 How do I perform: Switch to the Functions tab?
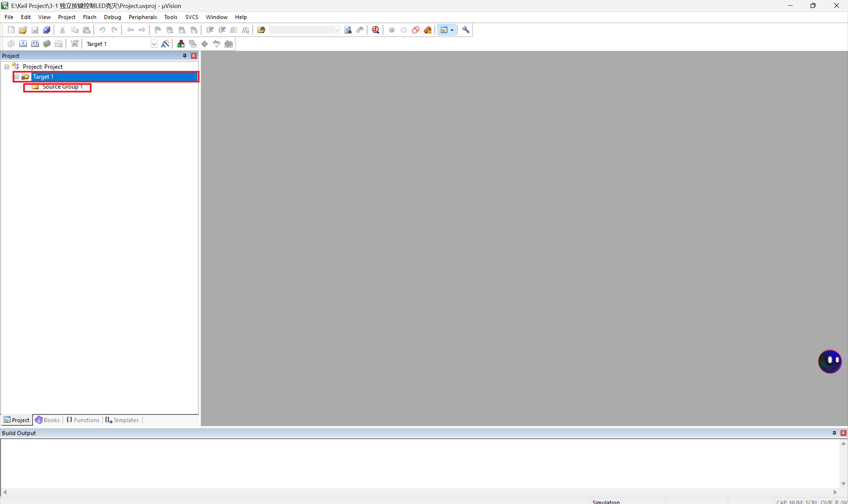pos(83,420)
